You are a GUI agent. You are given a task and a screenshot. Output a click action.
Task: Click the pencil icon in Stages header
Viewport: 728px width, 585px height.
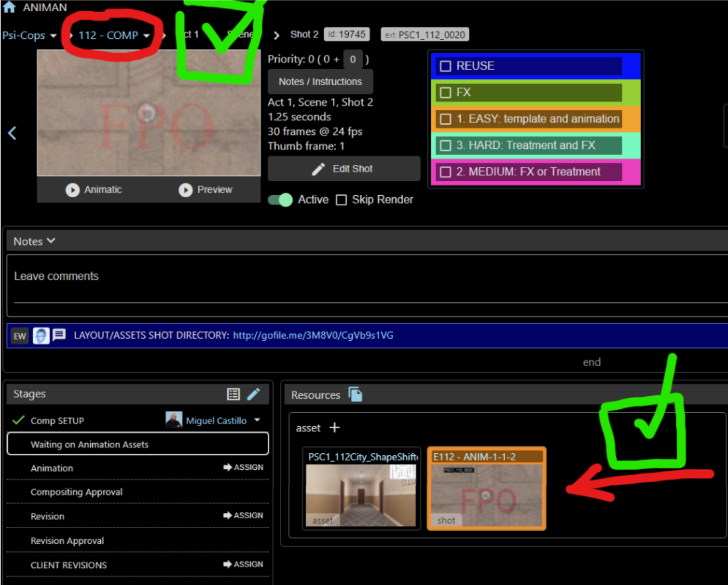coord(254,394)
